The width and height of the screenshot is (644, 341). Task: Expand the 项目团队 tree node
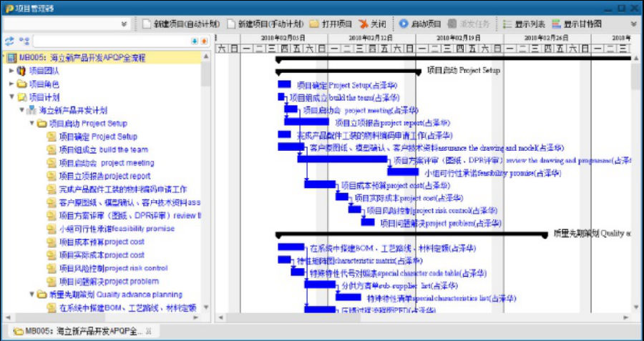pos(11,71)
